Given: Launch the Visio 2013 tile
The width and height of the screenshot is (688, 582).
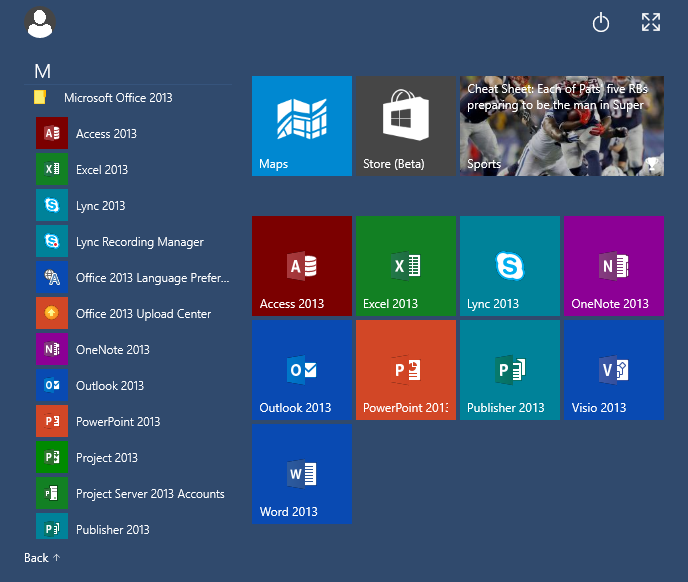Looking at the screenshot, I should 614,370.
